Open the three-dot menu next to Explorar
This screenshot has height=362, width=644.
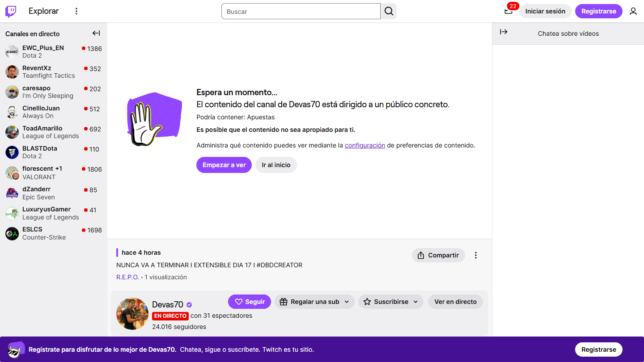tap(76, 11)
